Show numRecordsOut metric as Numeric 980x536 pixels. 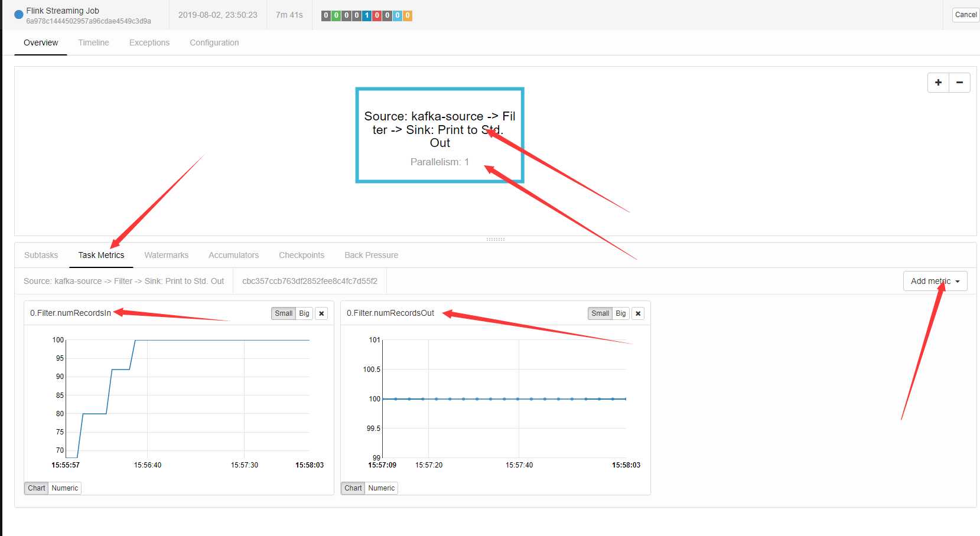[382, 488]
